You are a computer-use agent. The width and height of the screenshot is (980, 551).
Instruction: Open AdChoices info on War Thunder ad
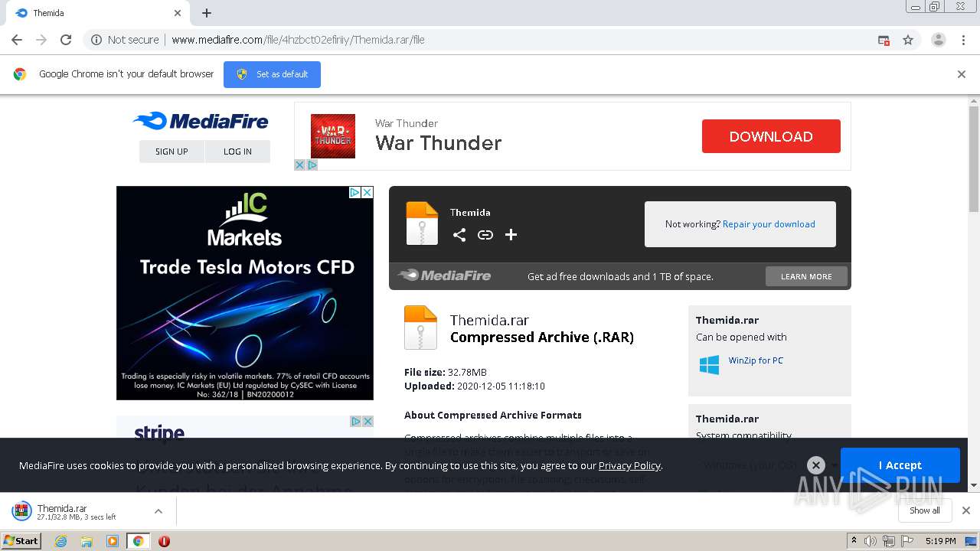(312, 165)
